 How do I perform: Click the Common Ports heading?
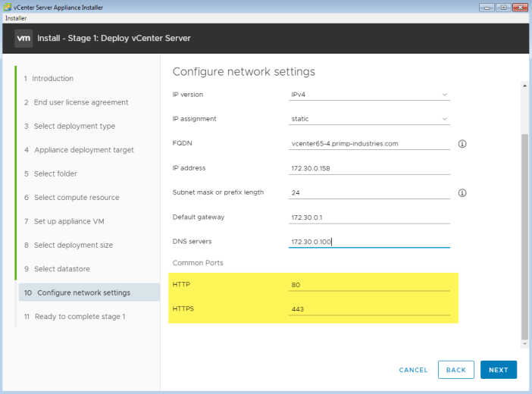(198, 263)
